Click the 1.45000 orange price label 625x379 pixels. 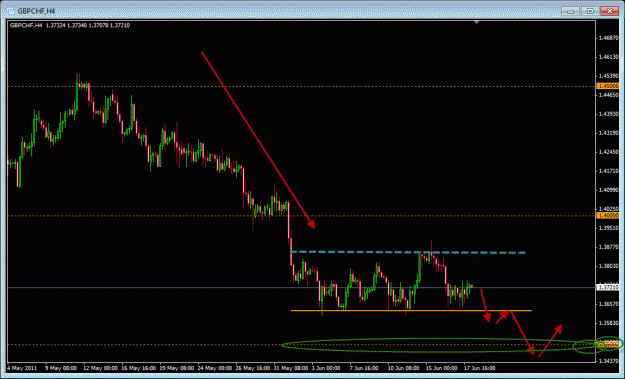(x=608, y=86)
